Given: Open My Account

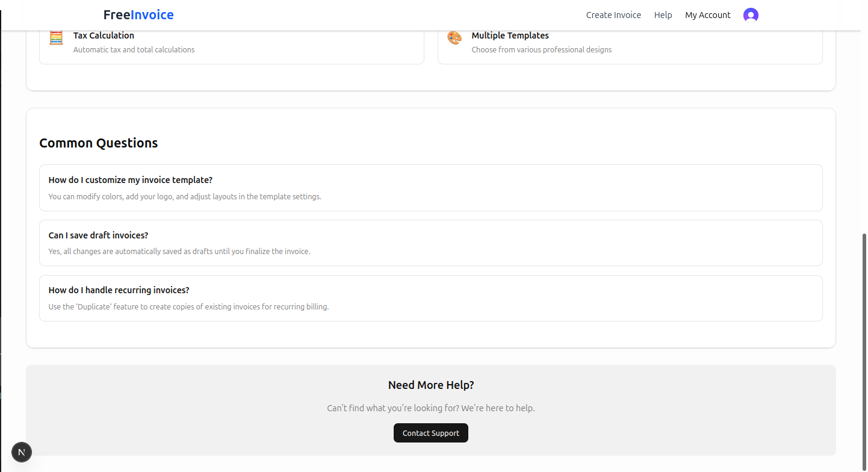Looking at the screenshot, I should click(x=708, y=15).
